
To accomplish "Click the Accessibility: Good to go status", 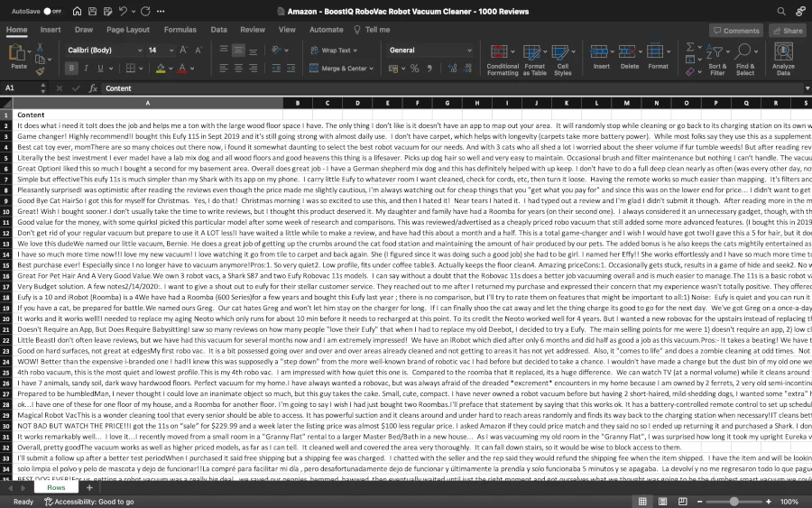I will pos(89,502).
